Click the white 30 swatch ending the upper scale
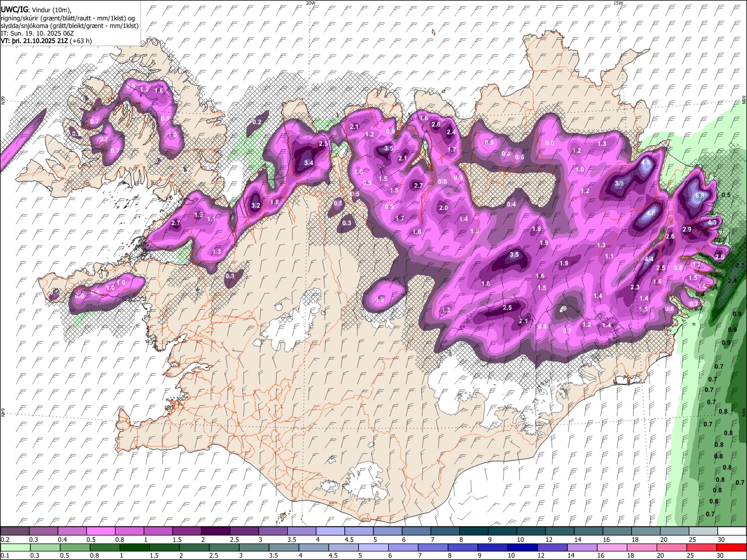The height and width of the screenshot is (560, 747). 731,531
